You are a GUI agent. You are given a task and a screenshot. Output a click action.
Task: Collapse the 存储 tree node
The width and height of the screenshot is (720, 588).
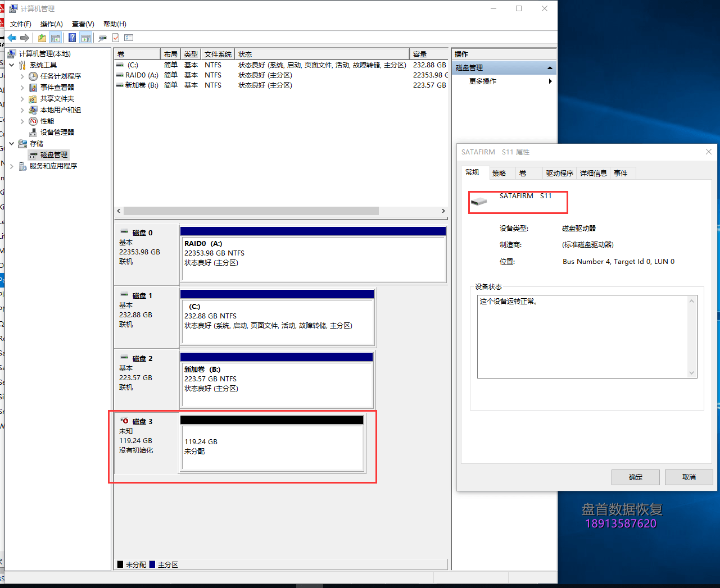[11, 143]
